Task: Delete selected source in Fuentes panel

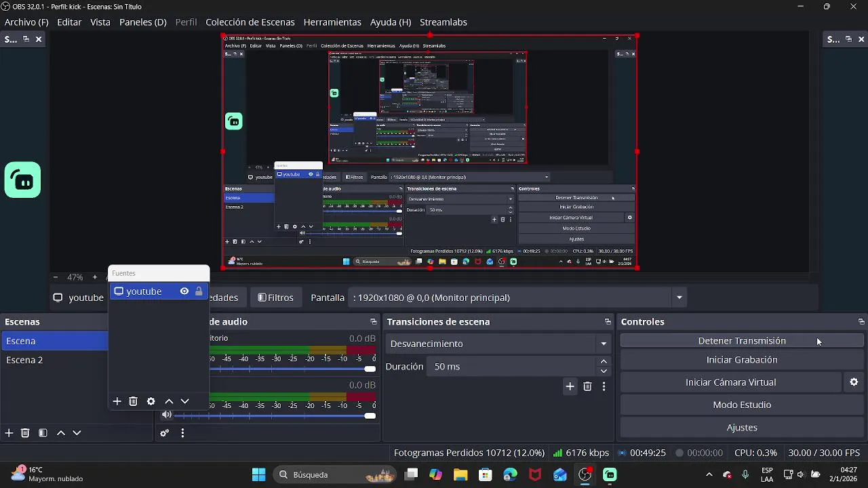Action: (133, 401)
